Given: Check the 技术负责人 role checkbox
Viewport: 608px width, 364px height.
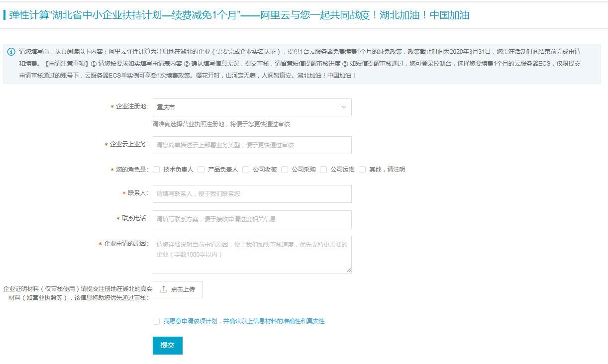Looking at the screenshot, I should tap(156, 170).
